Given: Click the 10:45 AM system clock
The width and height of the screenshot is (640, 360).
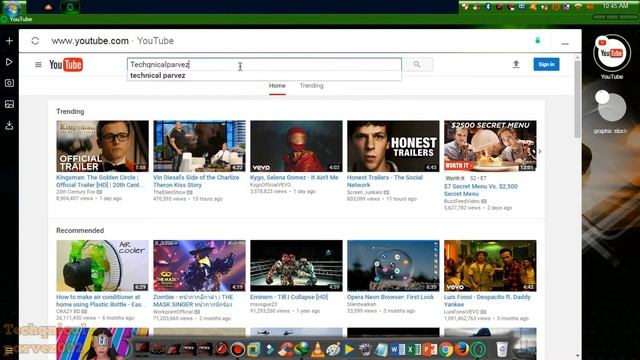Looking at the screenshot, I should click(x=615, y=6).
